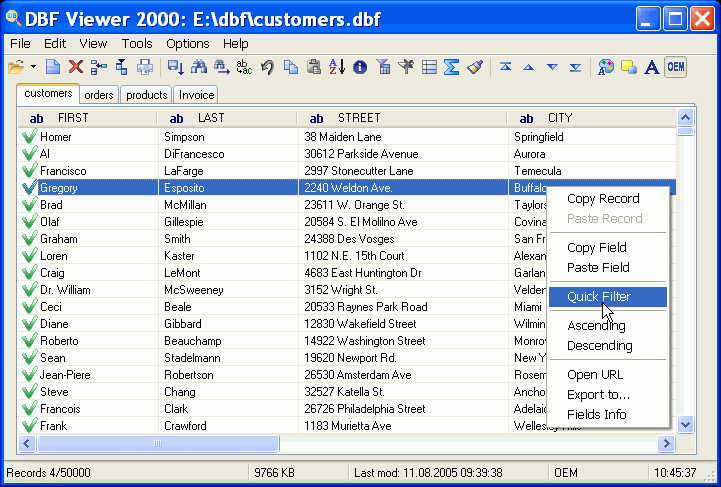The width and height of the screenshot is (721, 487).
Task: Click the horizontal scrollbar thumb
Action: (x=158, y=443)
